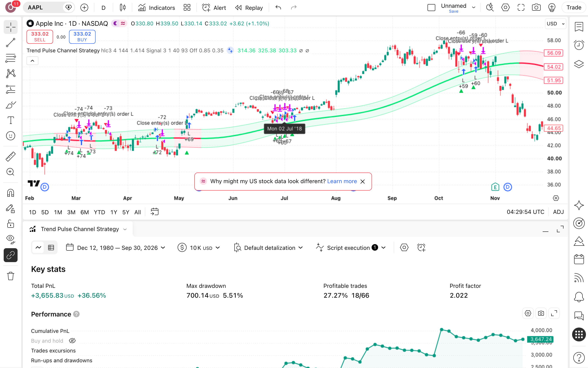Activate the zoom-in magnifier tool
Viewport: 588px width, 368px height.
pos(10,172)
